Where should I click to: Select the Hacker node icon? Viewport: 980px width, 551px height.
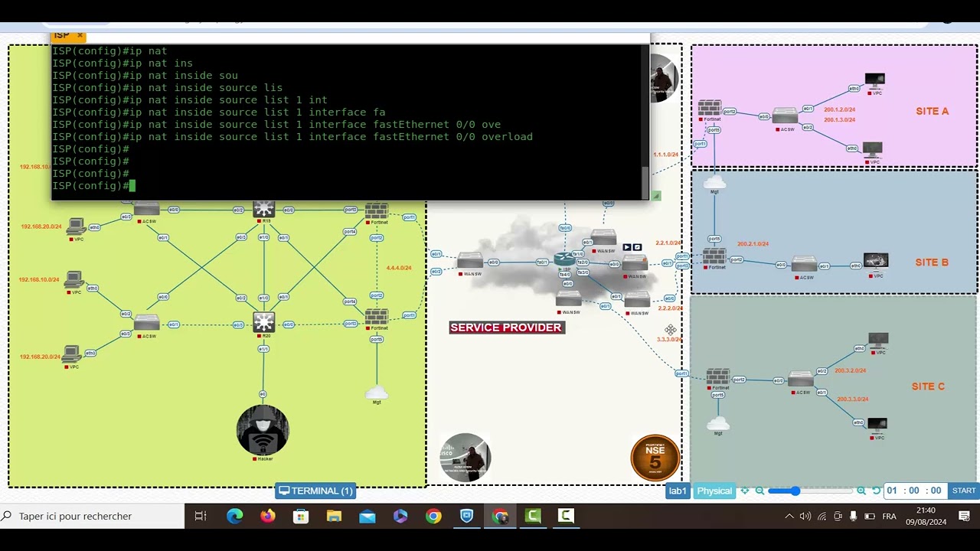click(263, 431)
